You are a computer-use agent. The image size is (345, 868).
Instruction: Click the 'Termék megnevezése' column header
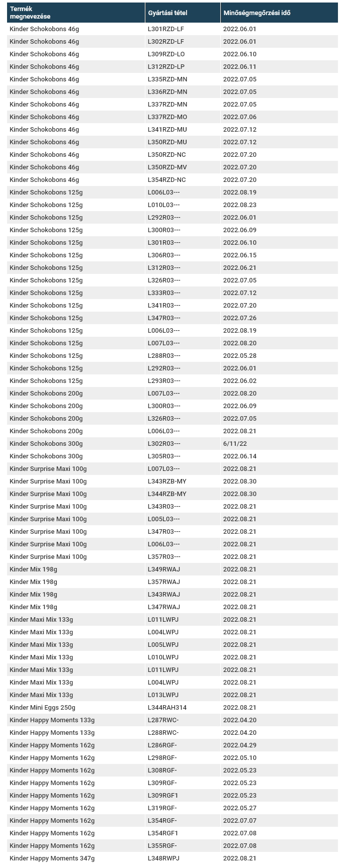coord(30,13)
